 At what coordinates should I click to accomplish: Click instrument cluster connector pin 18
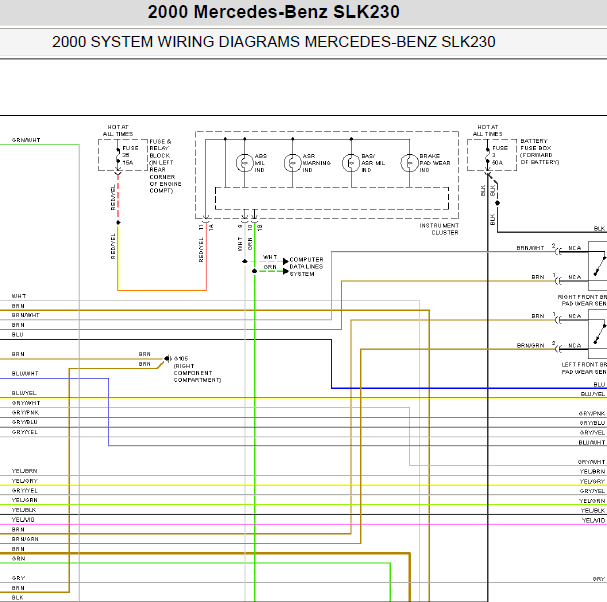click(x=260, y=227)
